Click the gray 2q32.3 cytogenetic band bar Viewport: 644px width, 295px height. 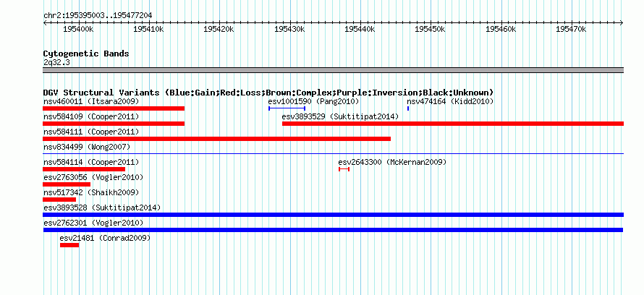pyautogui.click(x=333, y=70)
